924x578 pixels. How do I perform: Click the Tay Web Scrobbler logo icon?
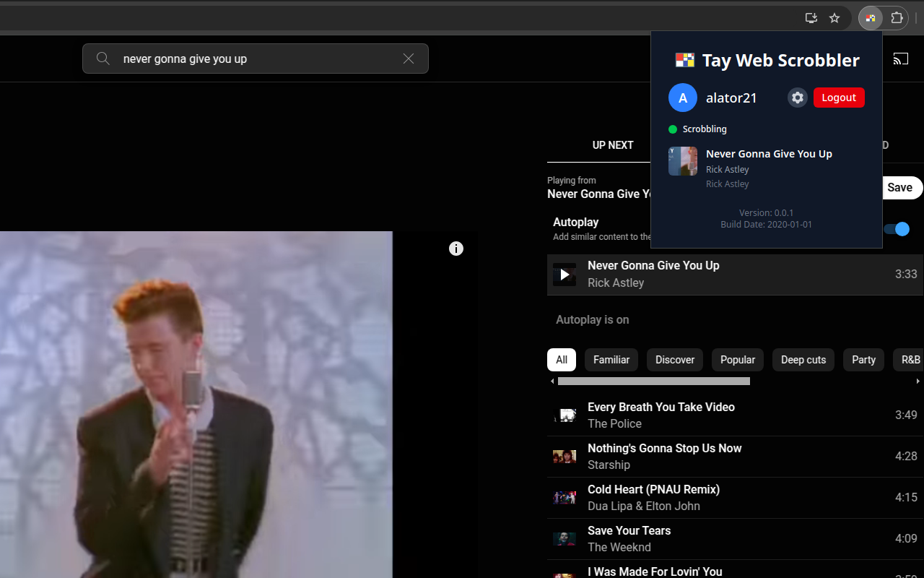pyautogui.click(x=684, y=60)
